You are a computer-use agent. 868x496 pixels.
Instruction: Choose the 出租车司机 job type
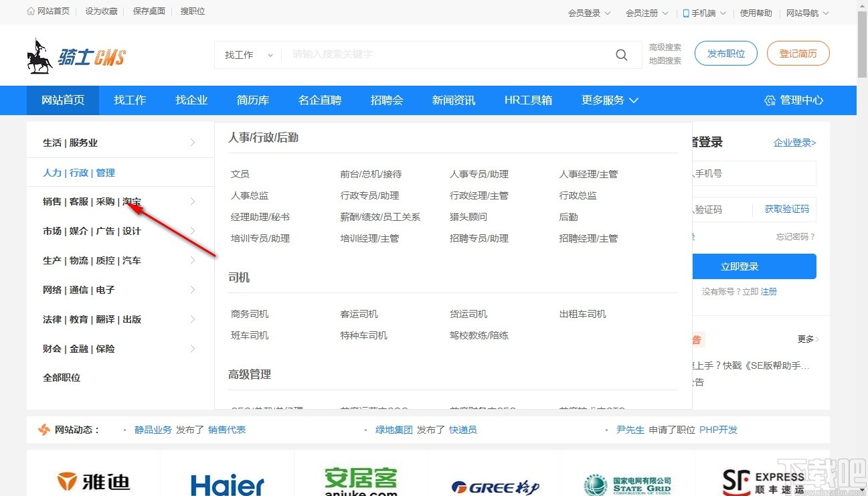point(583,314)
